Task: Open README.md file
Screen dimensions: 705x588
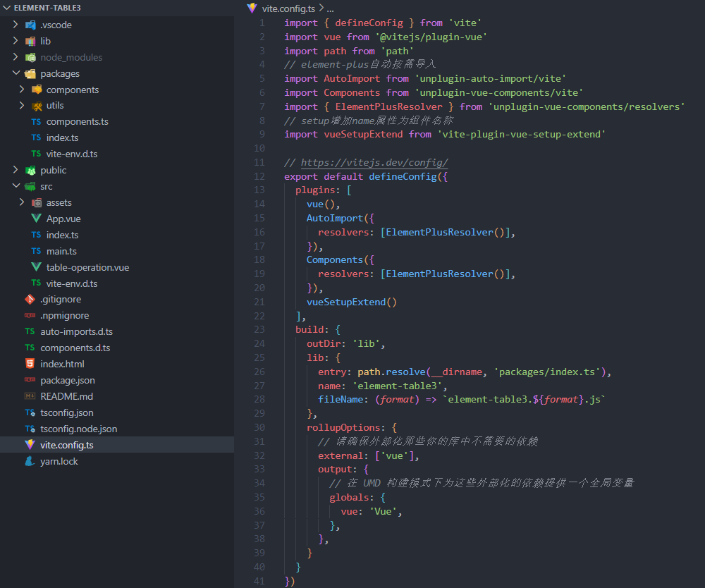Action: pyautogui.click(x=66, y=396)
